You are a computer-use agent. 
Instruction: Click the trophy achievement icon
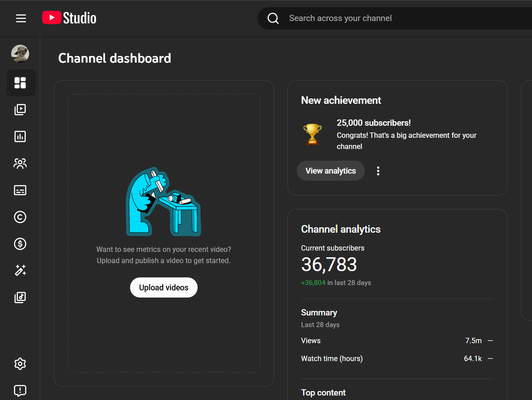(312, 134)
